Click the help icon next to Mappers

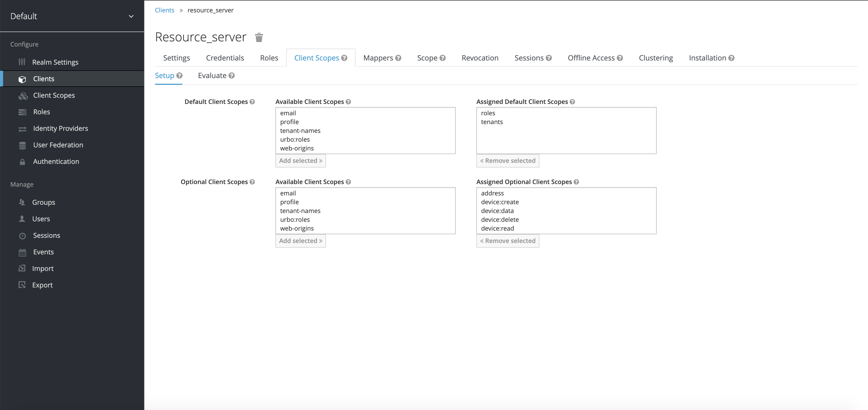(x=399, y=58)
